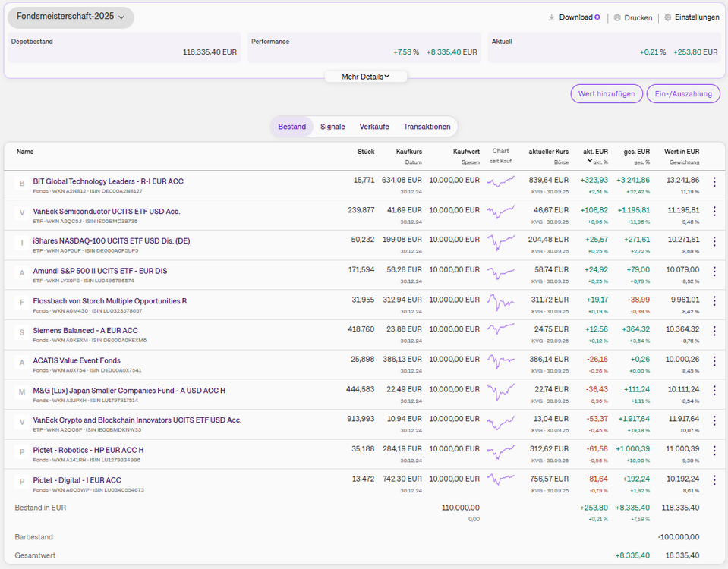The image size is (728, 569).
Task: Open three-dot menu for VanEck Semiconductor ETF
Action: coord(714,212)
